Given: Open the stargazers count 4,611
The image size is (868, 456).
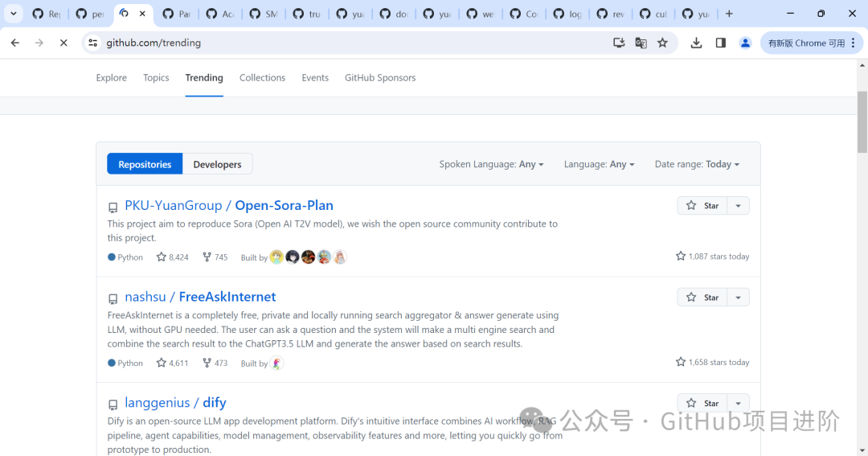Looking at the screenshot, I should (172, 363).
